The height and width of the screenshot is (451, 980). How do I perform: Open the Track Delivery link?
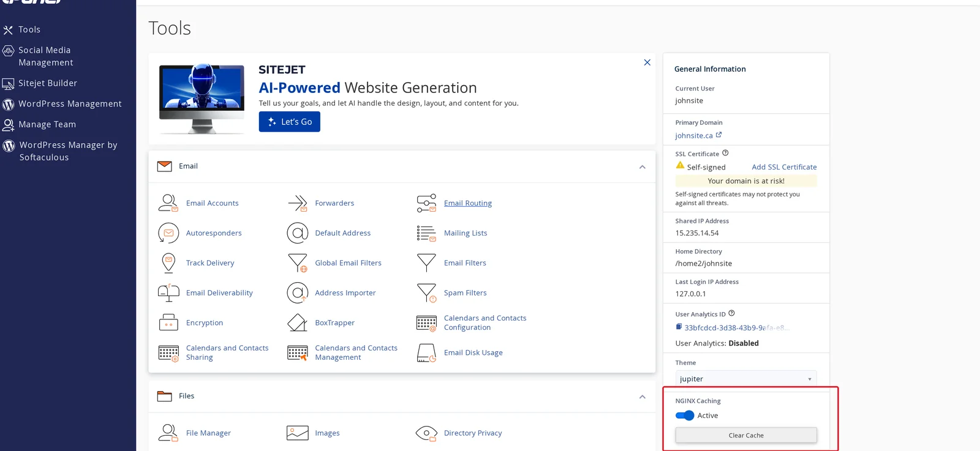pyautogui.click(x=210, y=263)
